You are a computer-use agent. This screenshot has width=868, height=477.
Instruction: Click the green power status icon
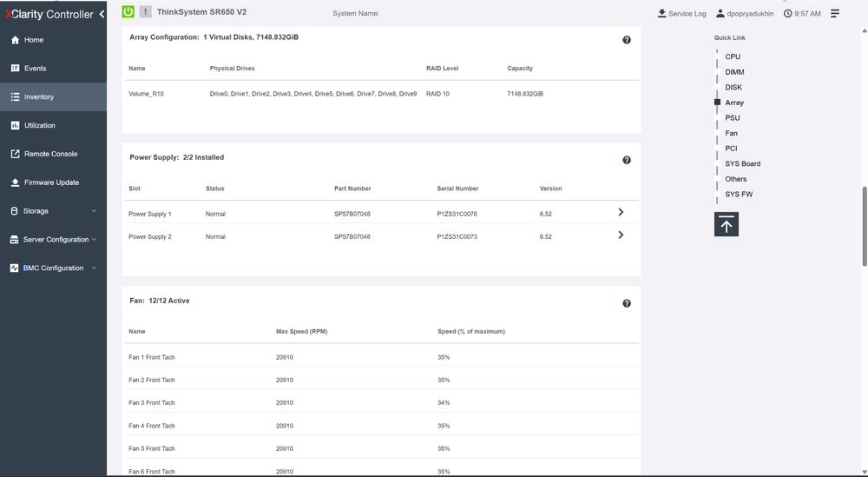[x=128, y=11]
